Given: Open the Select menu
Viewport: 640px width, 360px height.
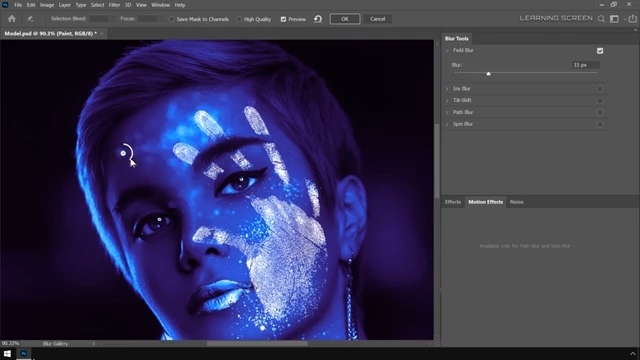Looking at the screenshot, I should click(x=98, y=5).
